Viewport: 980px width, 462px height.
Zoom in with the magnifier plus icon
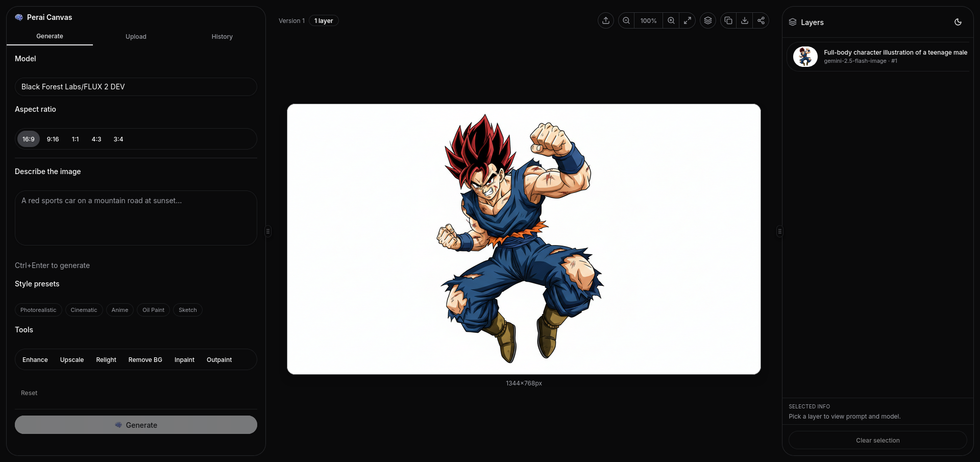click(x=671, y=20)
